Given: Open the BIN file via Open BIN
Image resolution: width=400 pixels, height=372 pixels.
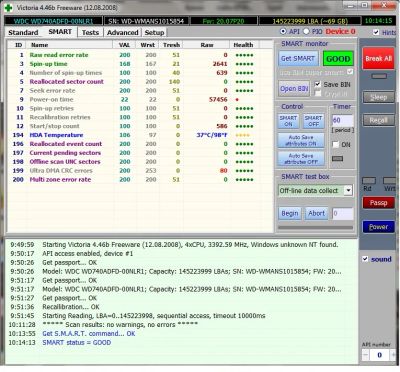Looking at the screenshot, I should coord(294,89).
